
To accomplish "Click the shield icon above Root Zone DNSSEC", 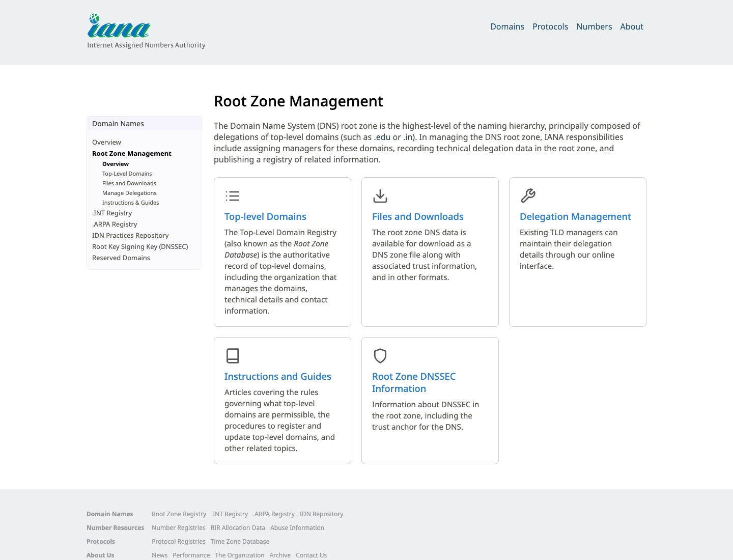I will point(380,356).
